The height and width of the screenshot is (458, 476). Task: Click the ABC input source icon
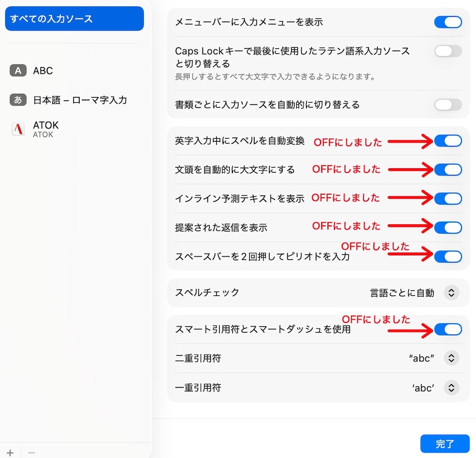pos(18,71)
